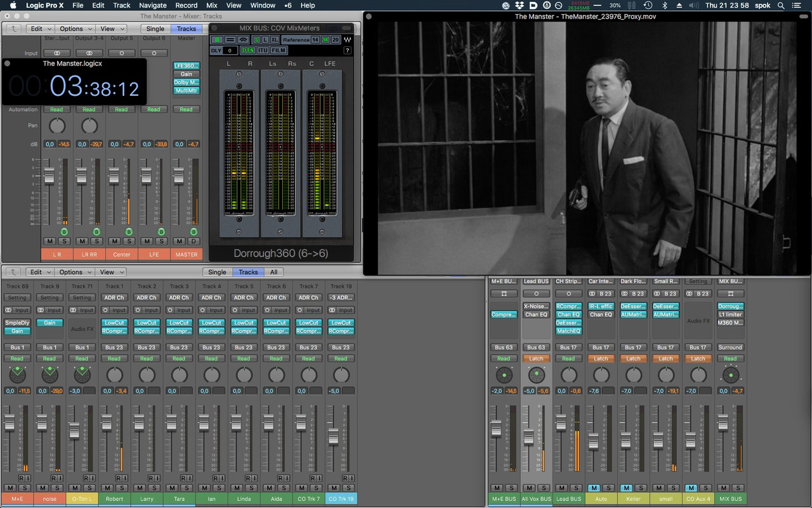This screenshot has height=508, width=812.
Task: Click the pause-style meter button in MixMeters
Action: (217, 39)
